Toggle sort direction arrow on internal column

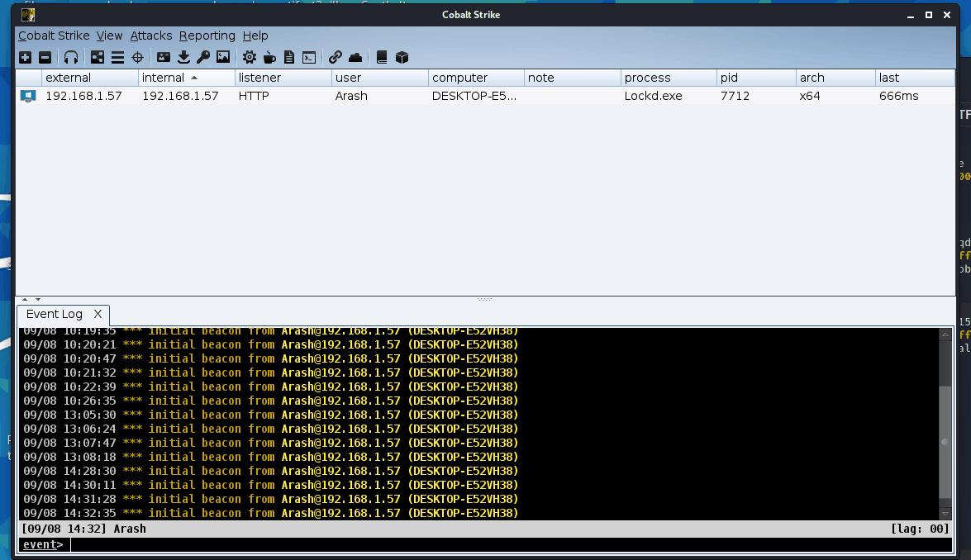coord(194,78)
